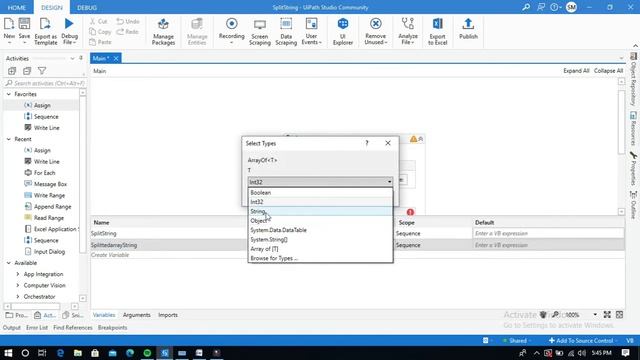This screenshot has height=360, width=640.
Task: Choose Boolean from type list
Action: 320,192
